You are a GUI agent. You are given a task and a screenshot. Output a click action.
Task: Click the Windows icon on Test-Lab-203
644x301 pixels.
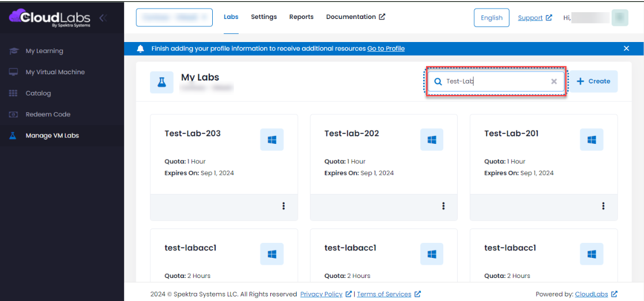(x=272, y=140)
